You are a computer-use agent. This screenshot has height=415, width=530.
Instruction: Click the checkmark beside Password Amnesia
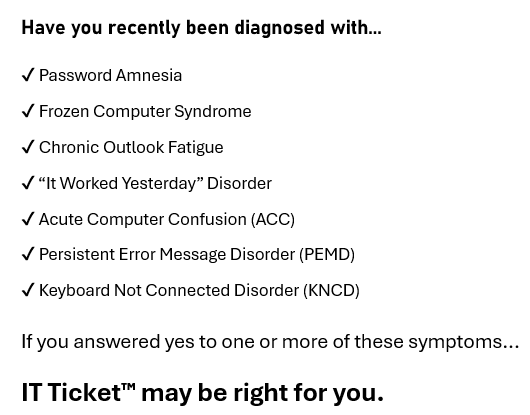tap(28, 75)
